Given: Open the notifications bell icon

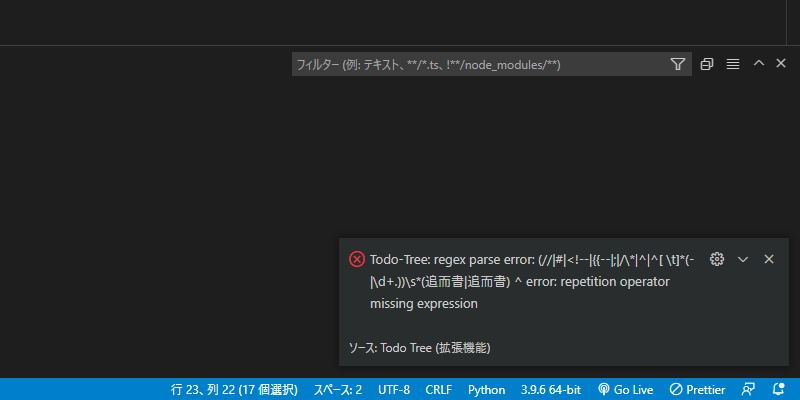Looking at the screenshot, I should [779, 390].
